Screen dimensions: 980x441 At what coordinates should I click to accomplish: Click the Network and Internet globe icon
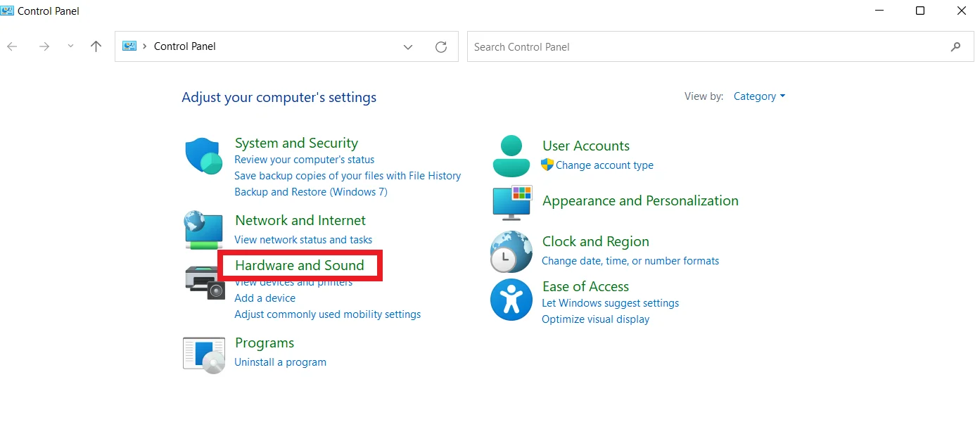203,231
